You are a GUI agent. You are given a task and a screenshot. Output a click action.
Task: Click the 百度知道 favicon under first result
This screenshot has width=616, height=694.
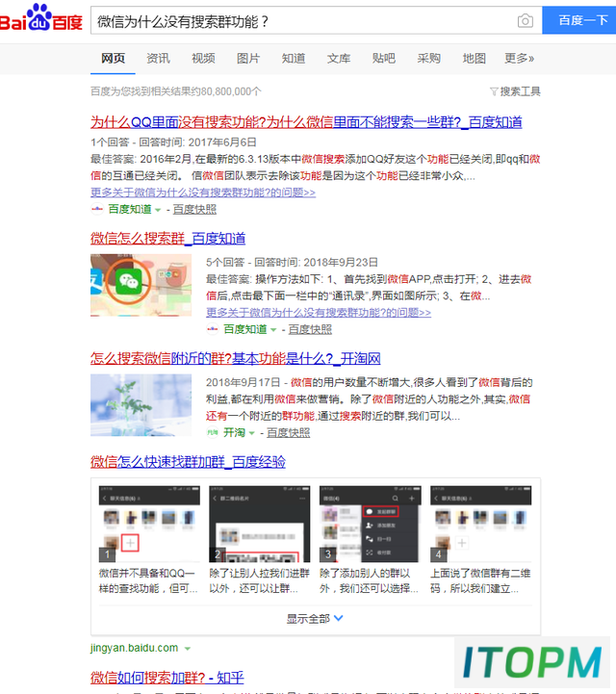click(x=97, y=209)
